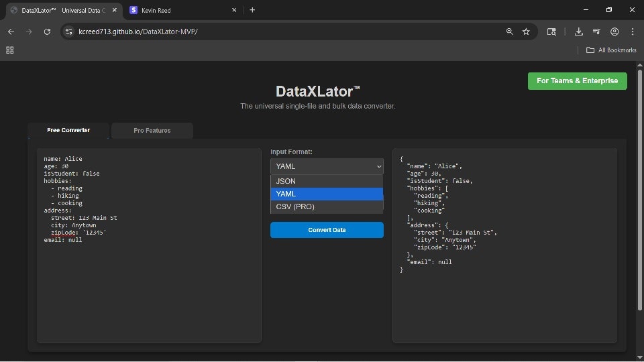Reload the DataXLator page
644x362 pixels.
tap(47, 32)
